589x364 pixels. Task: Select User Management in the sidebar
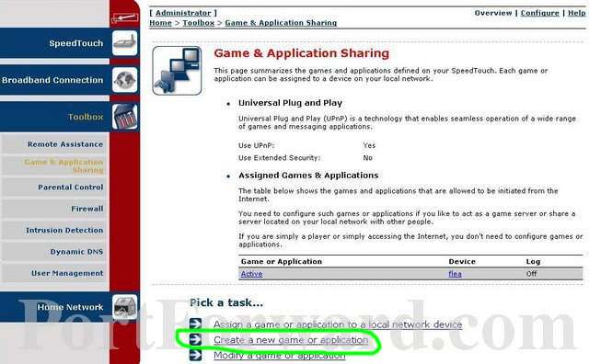(53, 273)
